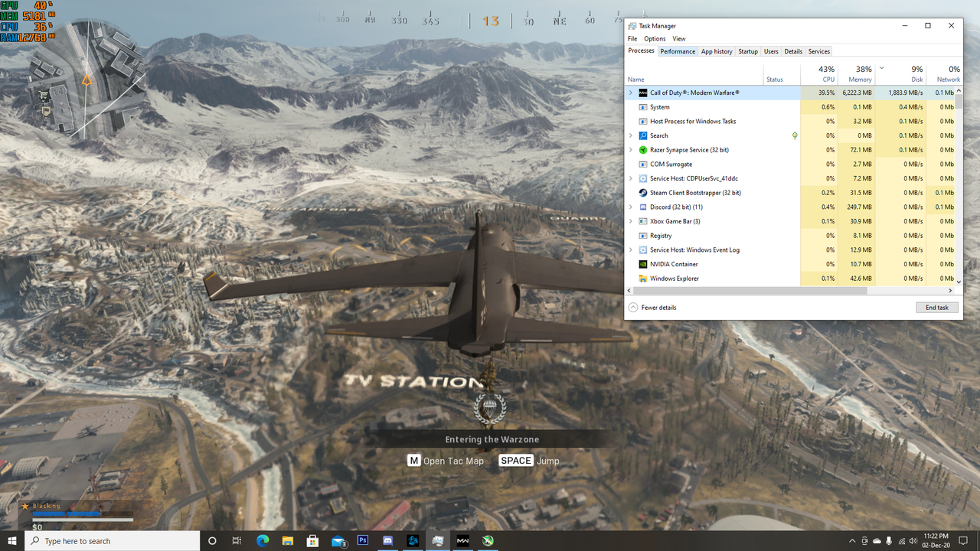Click the vertical scrollbar in the process list
The height and width of the screenshot is (551, 980).
click(959, 102)
